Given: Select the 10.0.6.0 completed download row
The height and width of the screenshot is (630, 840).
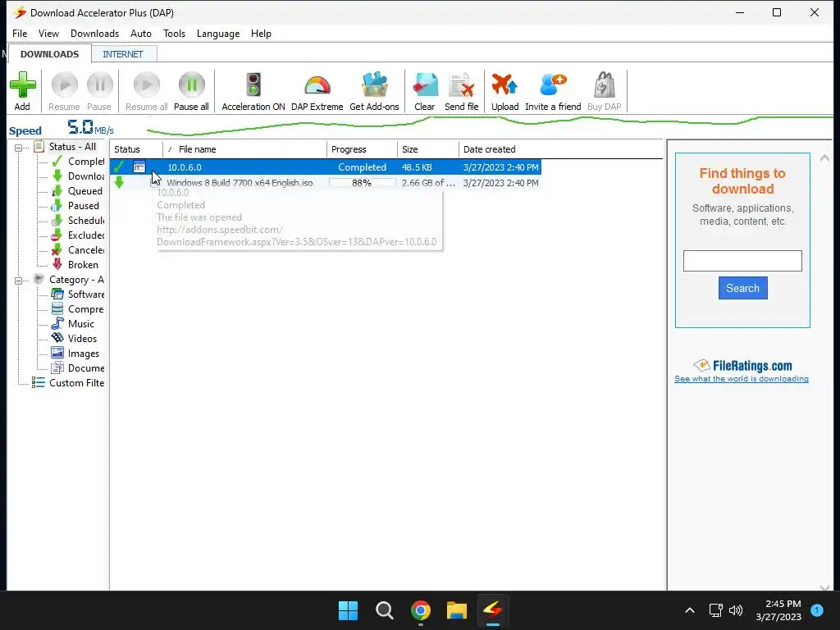Looking at the screenshot, I should pyautogui.click(x=326, y=167).
